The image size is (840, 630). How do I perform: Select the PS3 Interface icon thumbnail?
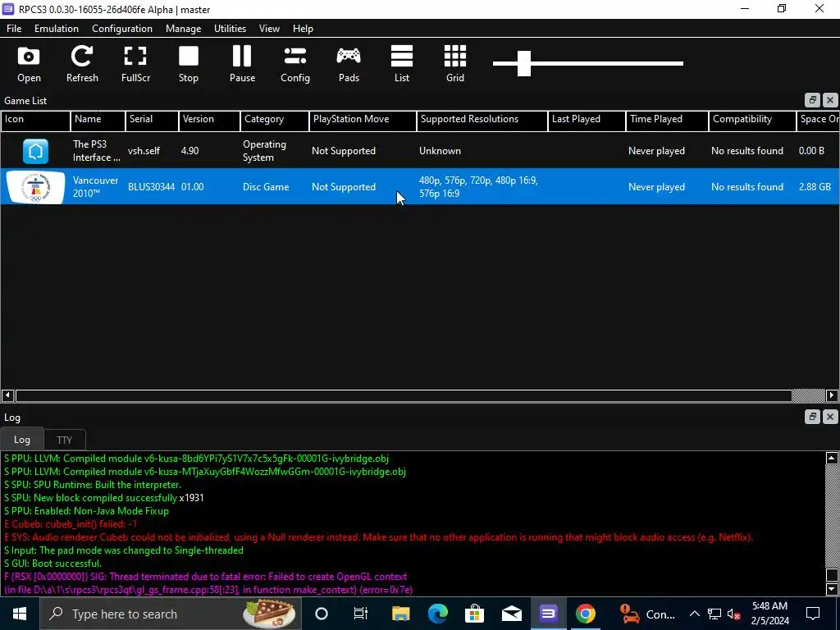click(35, 151)
